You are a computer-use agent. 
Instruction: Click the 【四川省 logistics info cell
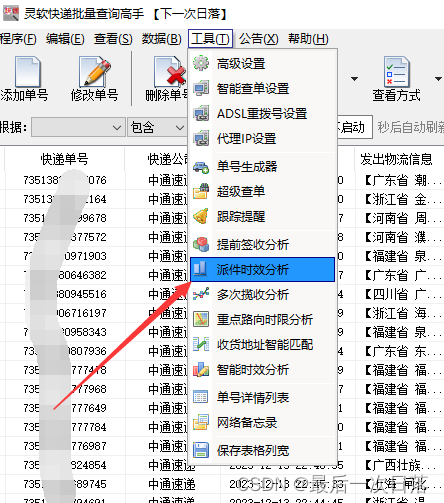coord(399,294)
